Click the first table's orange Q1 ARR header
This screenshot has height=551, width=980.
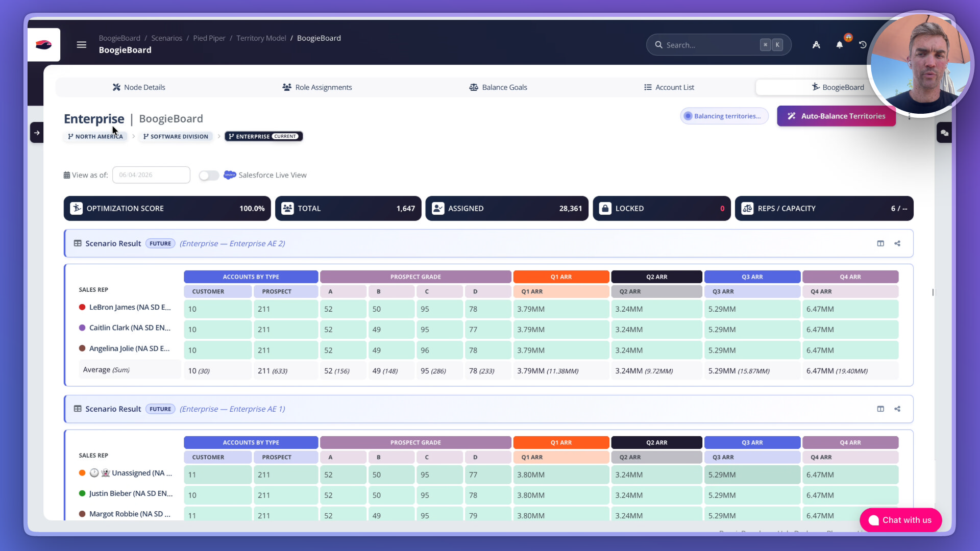[561, 277]
